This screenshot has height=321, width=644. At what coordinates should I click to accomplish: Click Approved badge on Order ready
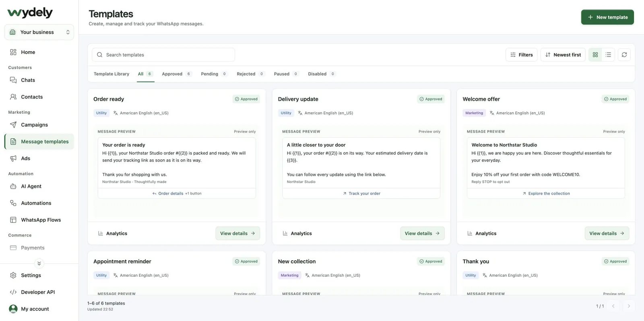tap(246, 99)
